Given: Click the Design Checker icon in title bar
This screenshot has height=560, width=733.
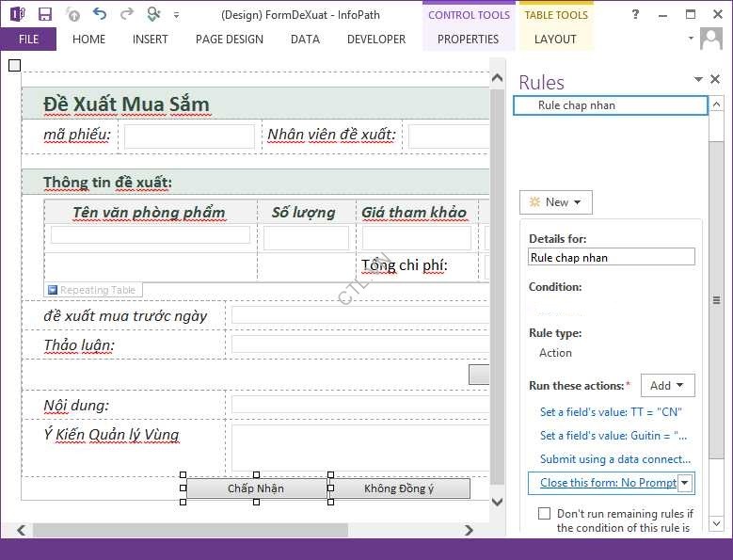Looking at the screenshot, I should click(154, 14).
